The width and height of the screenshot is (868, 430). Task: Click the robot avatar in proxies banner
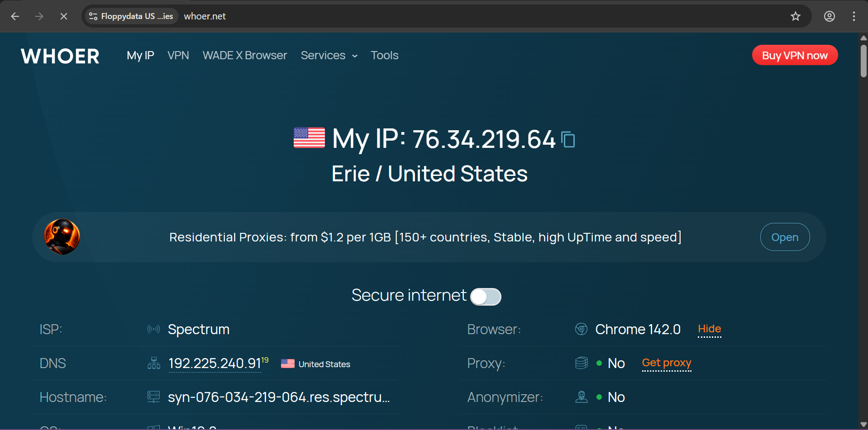tap(62, 237)
